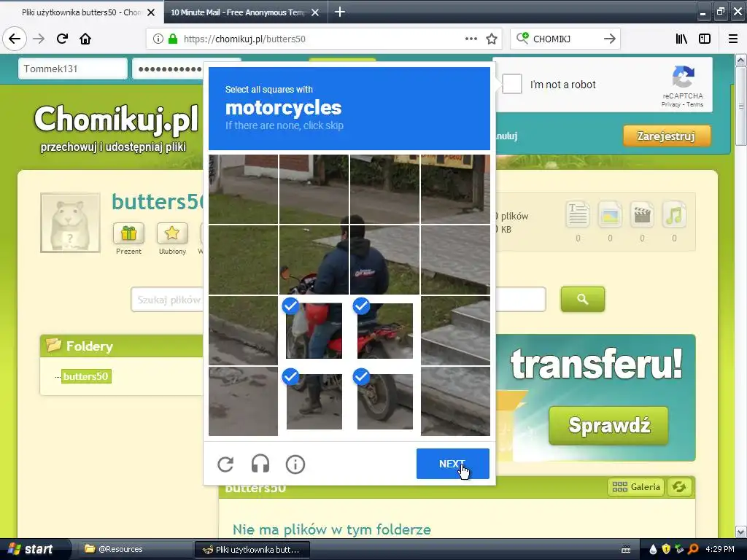Click the butters50 hamster avatar image
The image size is (747, 560).
click(70, 222)
